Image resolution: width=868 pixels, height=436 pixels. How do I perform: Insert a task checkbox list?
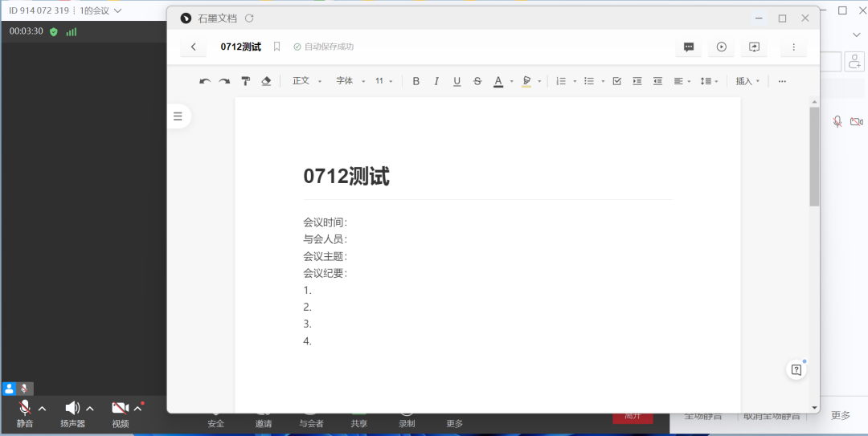[x=617, y=81]
